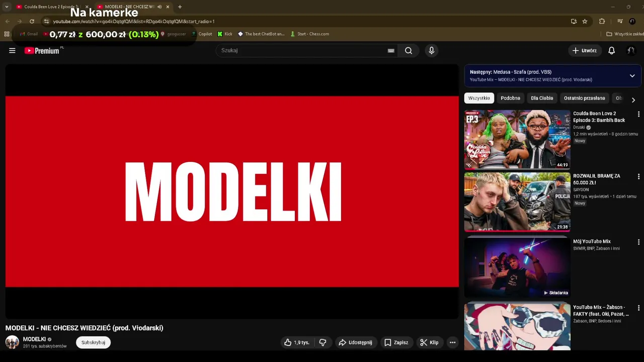Open the on-screen keyboard in search box
Viewport: 644px width, 362px height.
tap(391, 50)
